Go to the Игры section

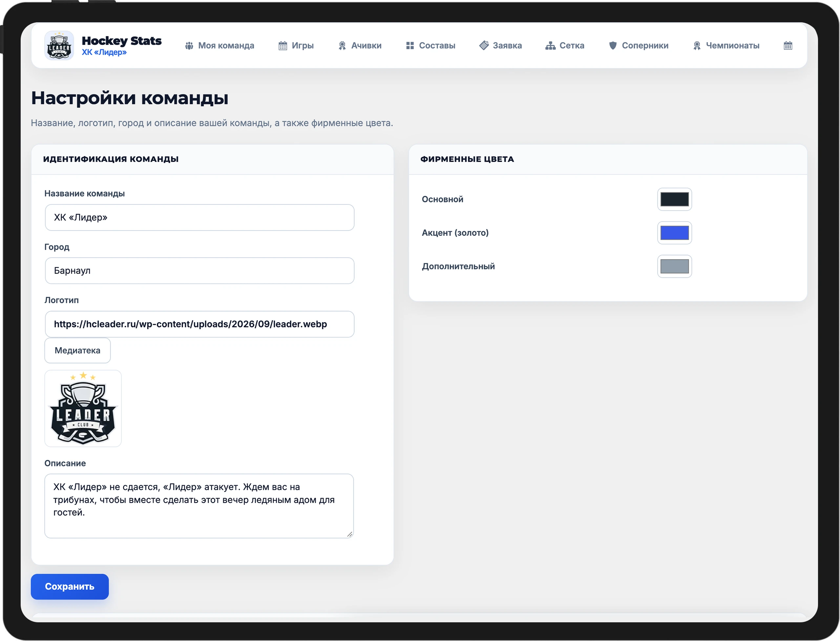[x=296, y=46]
